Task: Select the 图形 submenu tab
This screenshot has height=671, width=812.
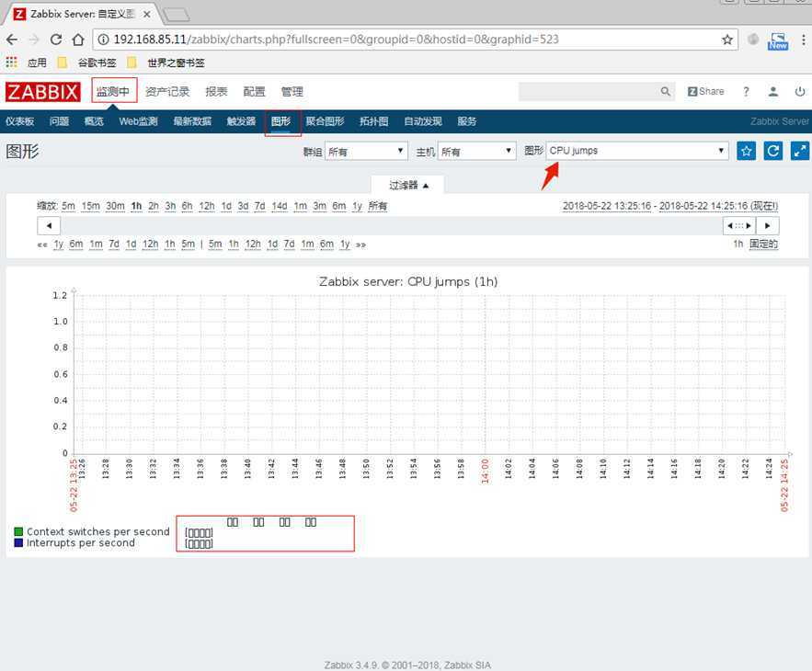Action: coord(281,121)
